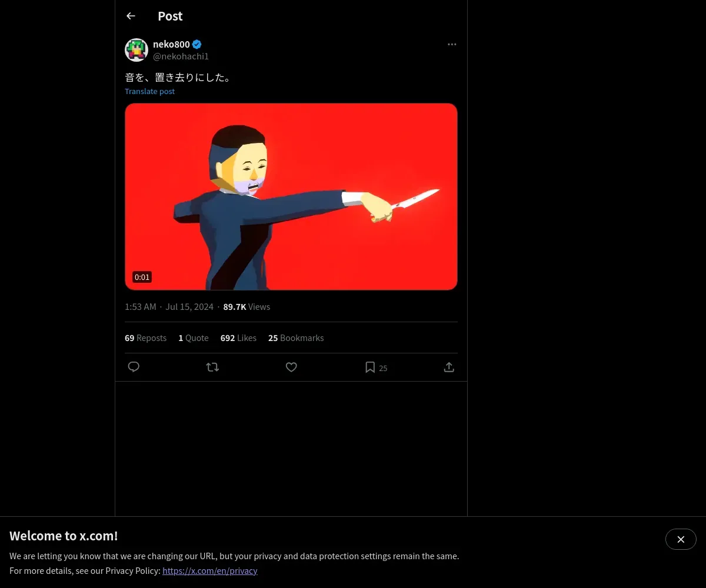Open neko800's profile avatar

click(136, 50)
